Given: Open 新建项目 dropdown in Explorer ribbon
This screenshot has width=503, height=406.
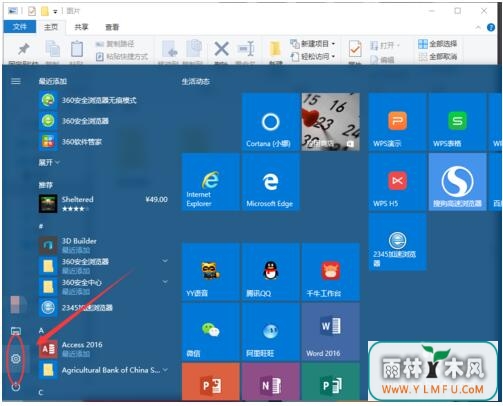Looking at the screenshot, I should click(x=312, y=44).
